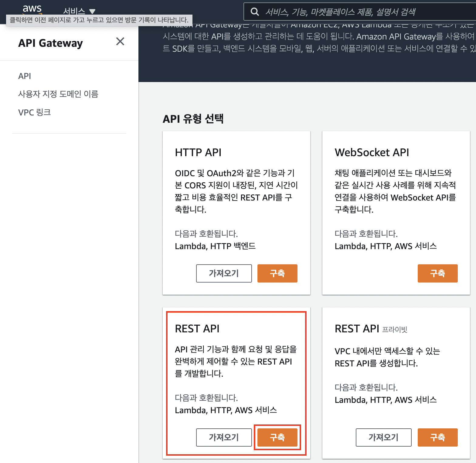Click 구축 on the WebSocket API card
The image size is (476, 463).
coord(437,273)
